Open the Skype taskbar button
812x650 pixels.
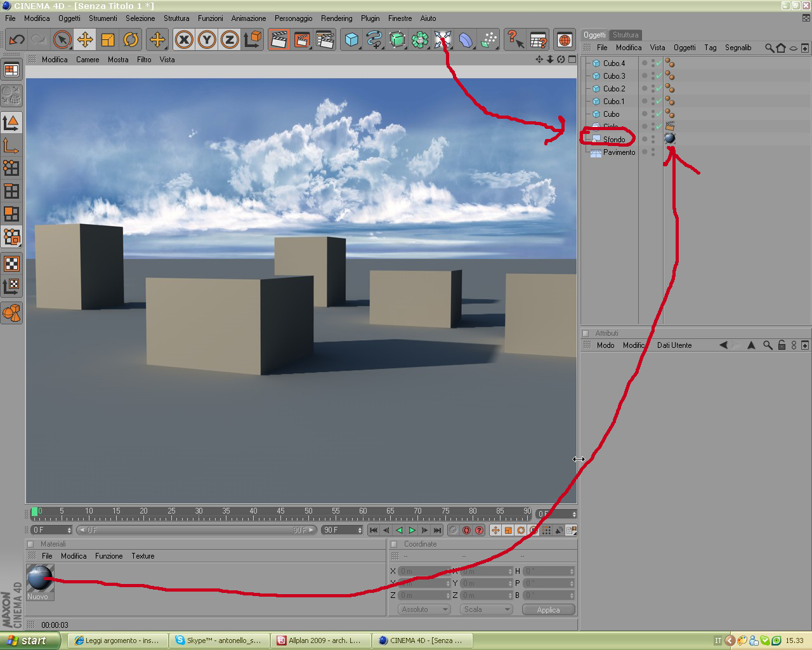(x=219, y=640)
